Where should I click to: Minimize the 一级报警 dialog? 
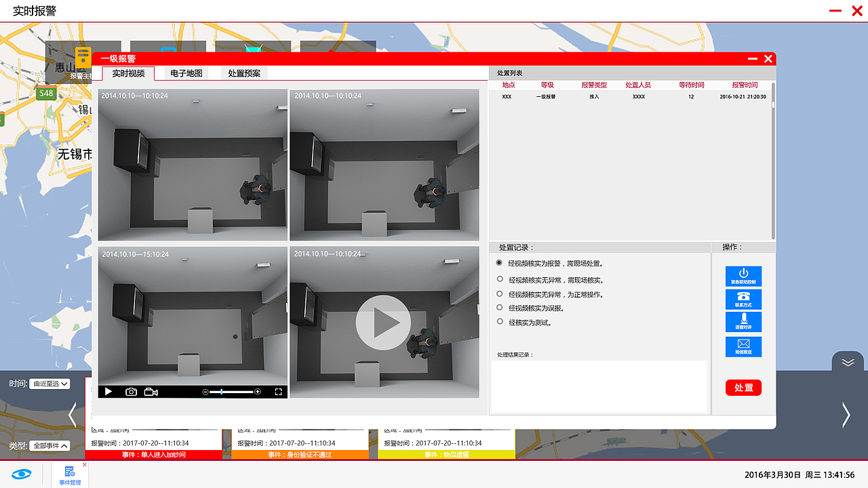tap(753, 59)
